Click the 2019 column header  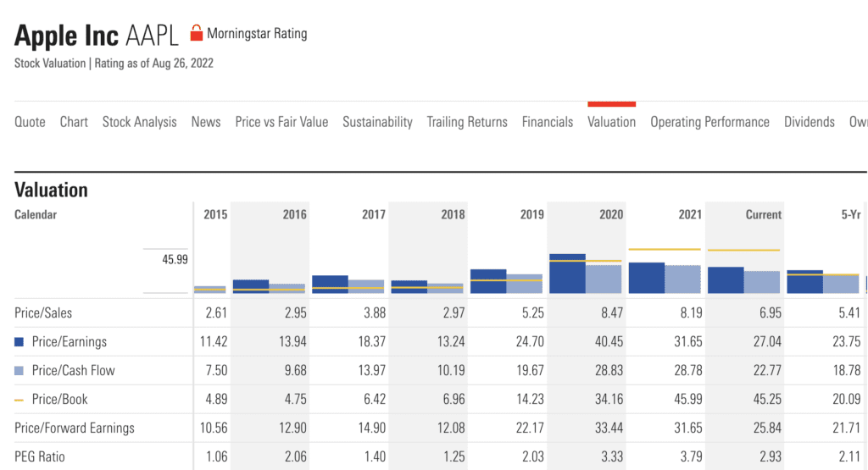(x=532, y=214)
